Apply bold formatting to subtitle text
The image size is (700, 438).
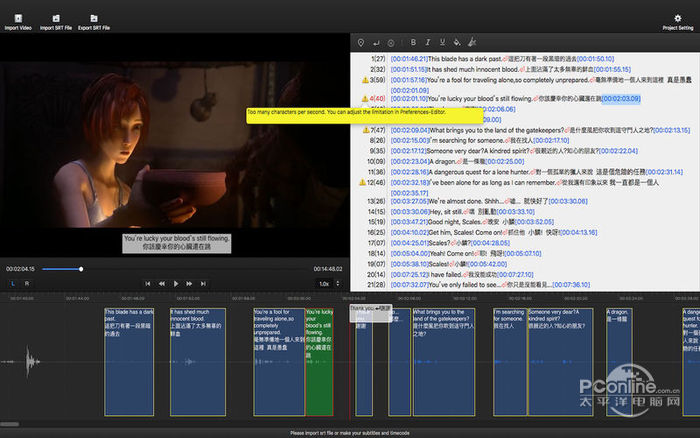click(x=413, y=42)
